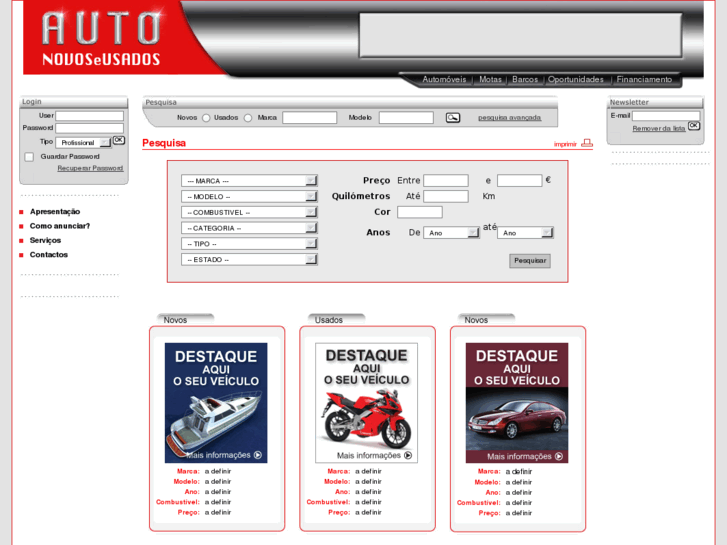Viewport: 727px width, 545px height.
Task: Click the empty banner ad area in header
Action: coord(521,35)
